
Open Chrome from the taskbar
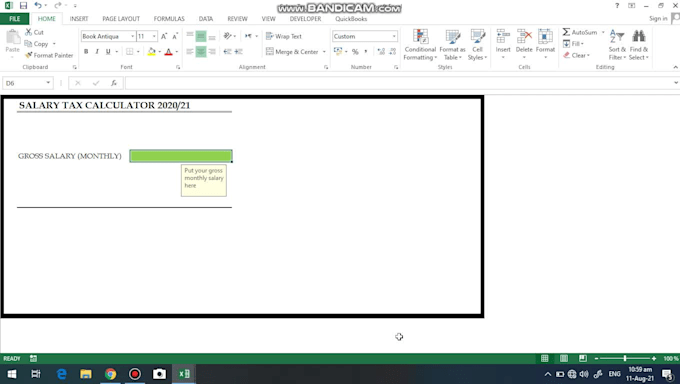pos(111,374)
